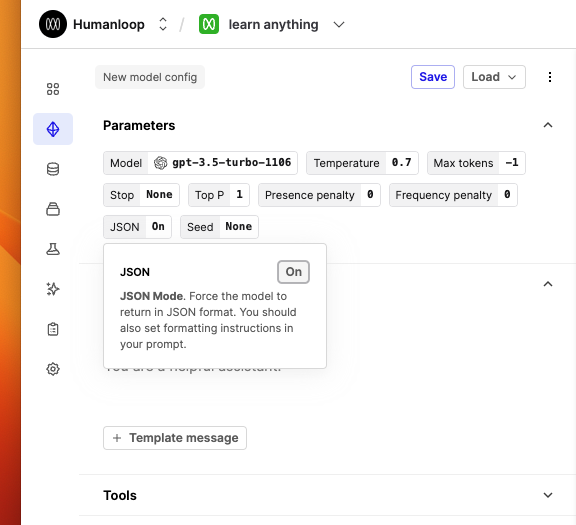Image resolution: width=576 pixels, height=525 pixels.
Task: Click the JSON On parameter chip
Action: point(137,227)
